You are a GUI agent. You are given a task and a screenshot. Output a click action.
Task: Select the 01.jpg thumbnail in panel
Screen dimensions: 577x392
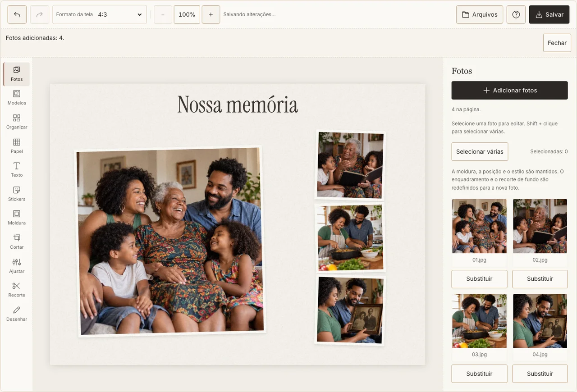[x=479, y=226]
